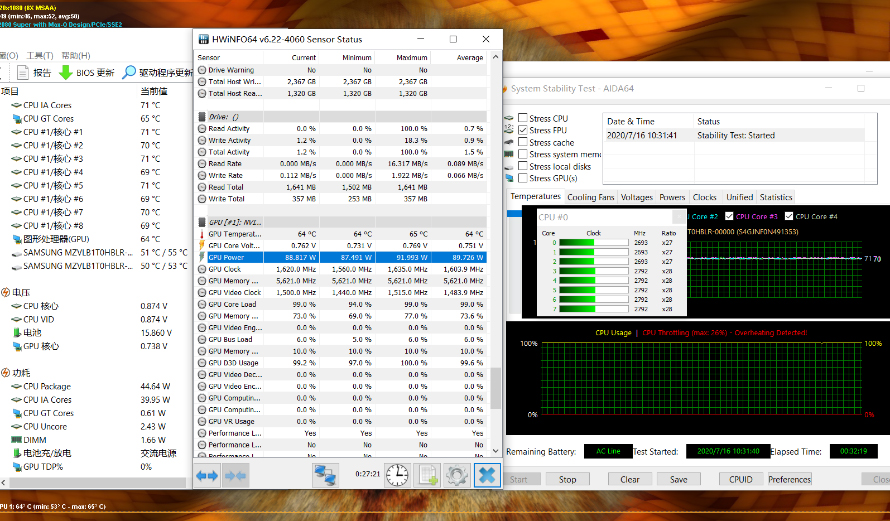The height and width of the screenshot is (521, 890).
Task: Open the Powers tab
Action: (672, 198)
